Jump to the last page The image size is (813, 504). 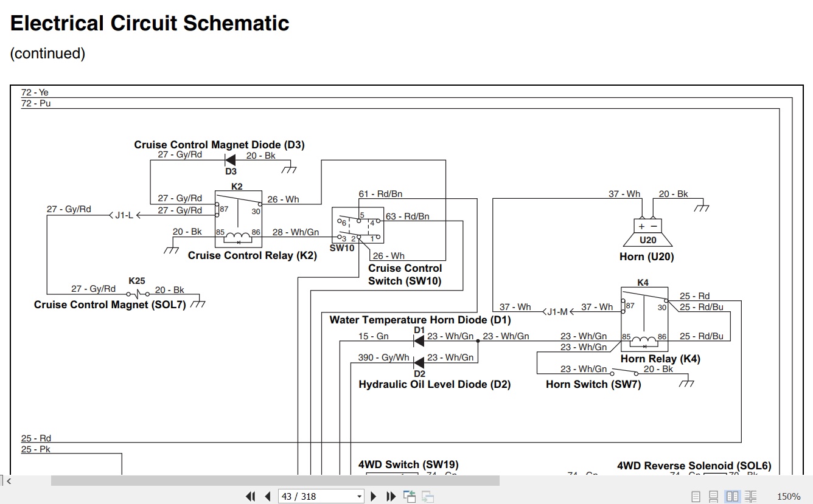pyautogui.click(x=391, y=497)
